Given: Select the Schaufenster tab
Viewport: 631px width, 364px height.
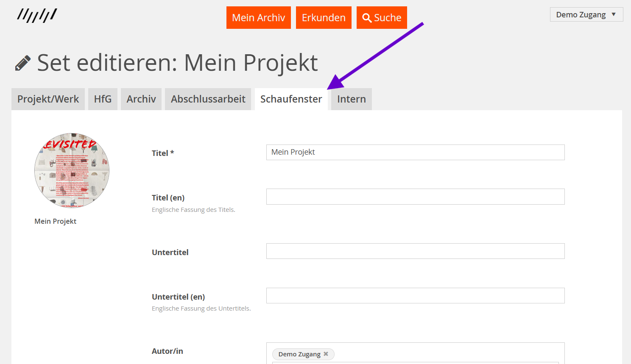Looking at the screenshot, I should tap(291, 99).
